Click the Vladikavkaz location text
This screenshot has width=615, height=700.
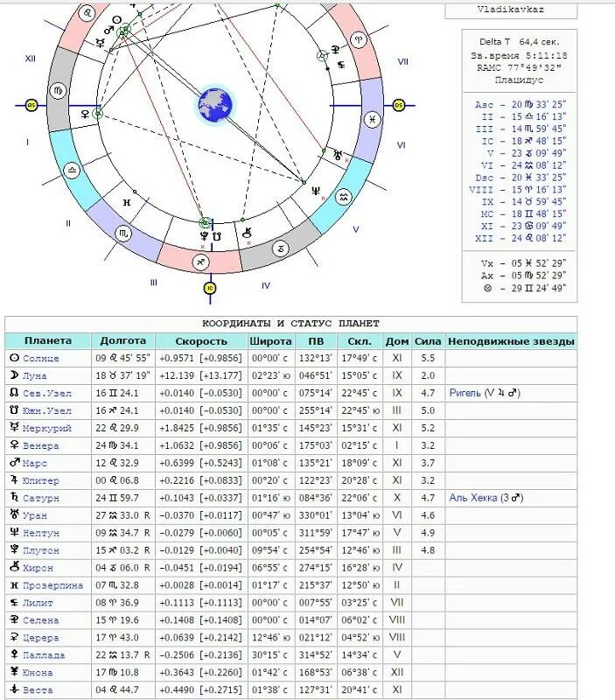point(511,9)
